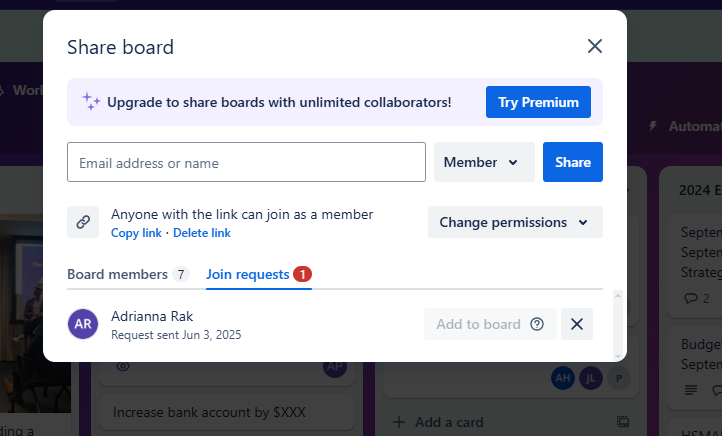Click the Adrianna Rak AR avatar

[83, 324]
